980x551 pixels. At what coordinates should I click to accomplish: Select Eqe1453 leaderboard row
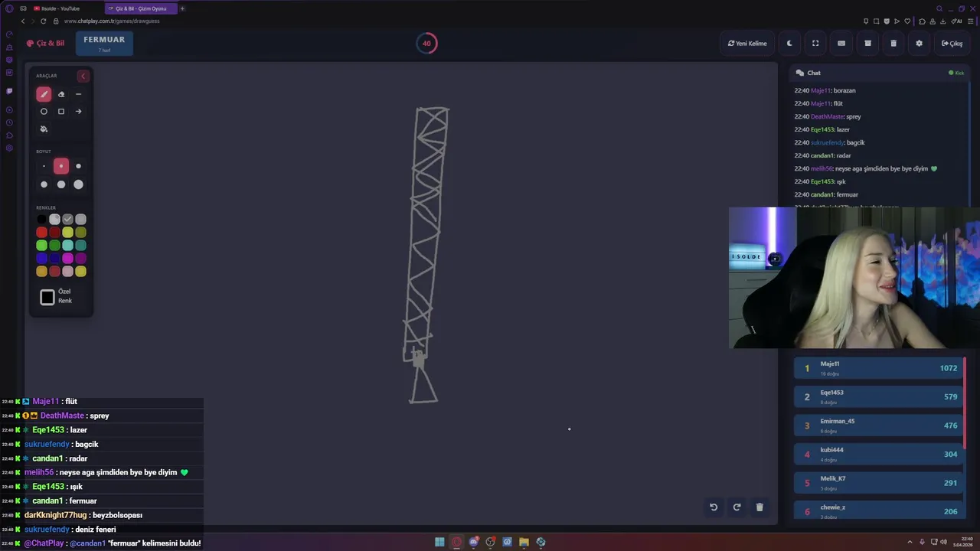tap(879, 396)
